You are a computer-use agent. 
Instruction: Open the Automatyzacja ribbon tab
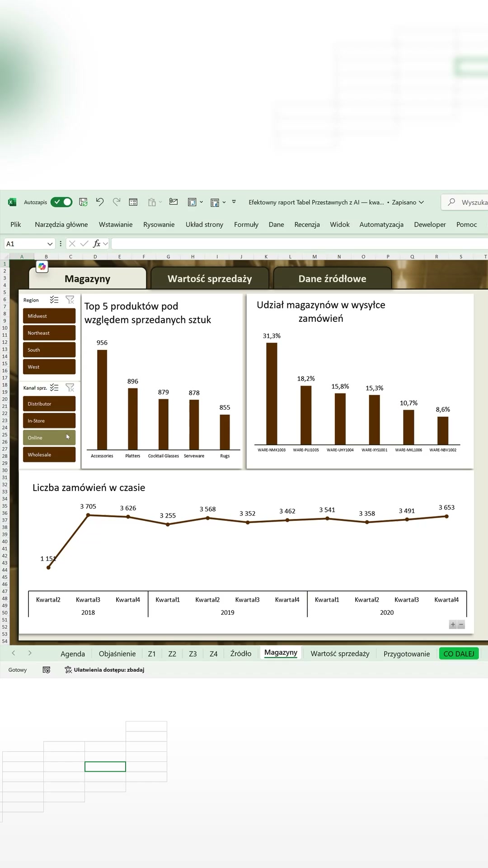[x=381, y=224]
